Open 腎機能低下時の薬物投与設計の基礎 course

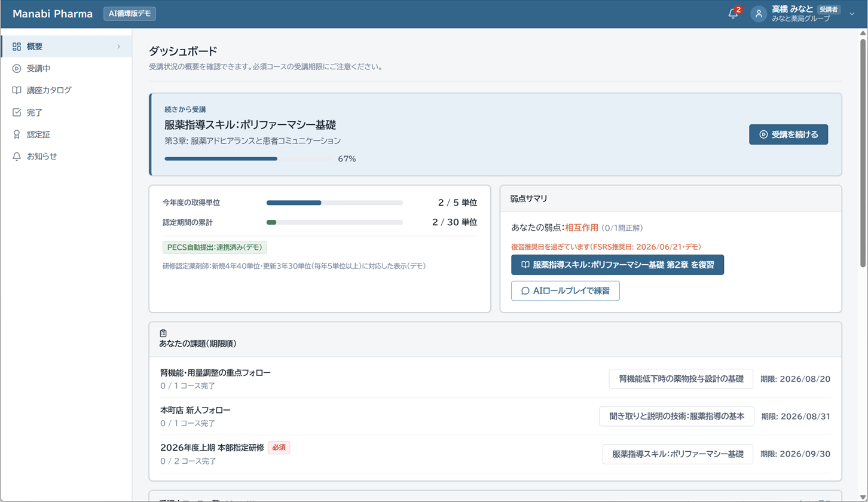coord(681,379)
